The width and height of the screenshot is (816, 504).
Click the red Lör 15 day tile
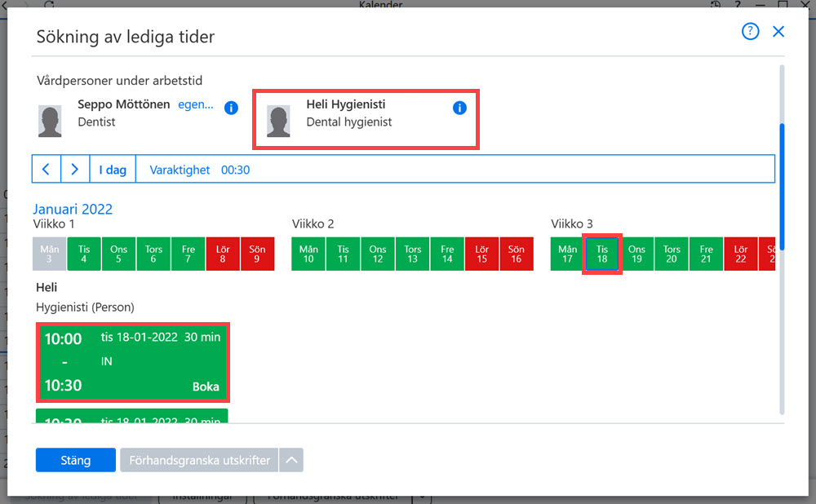point(482,254)
